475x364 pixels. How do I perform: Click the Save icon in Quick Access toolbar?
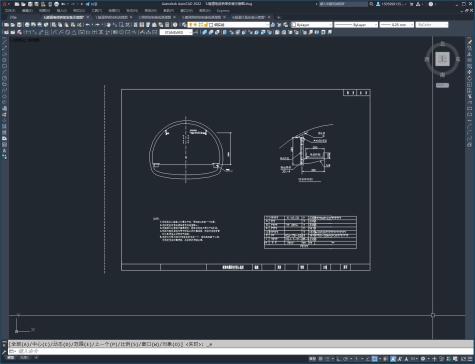point(30,4)
